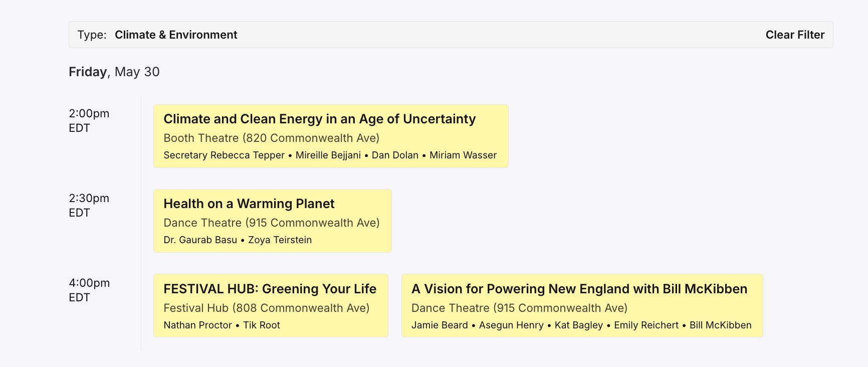Open the Health on a Warming Planet session
This screenshot has height=367, width=868.
[x=249, y=204]
